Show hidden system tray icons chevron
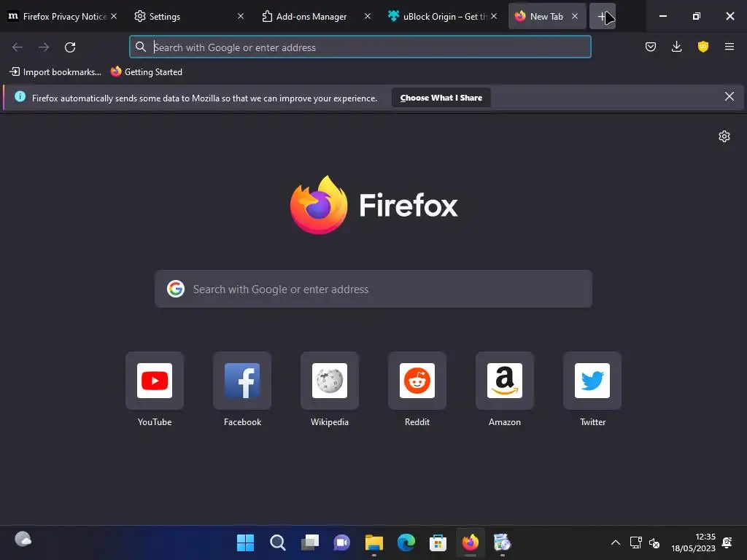Viewport: 747px width, 560px height. coord(616,542)
